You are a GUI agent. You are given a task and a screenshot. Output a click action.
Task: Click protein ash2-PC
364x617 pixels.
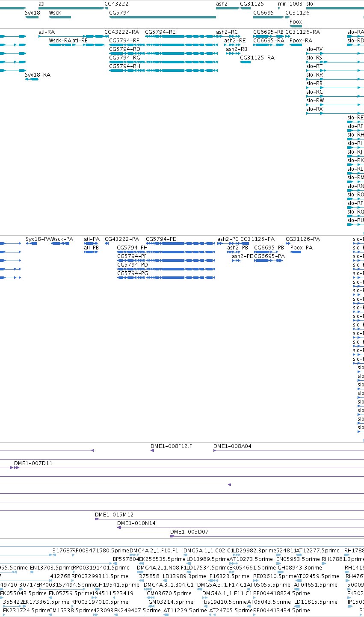[x=228, y=239]
